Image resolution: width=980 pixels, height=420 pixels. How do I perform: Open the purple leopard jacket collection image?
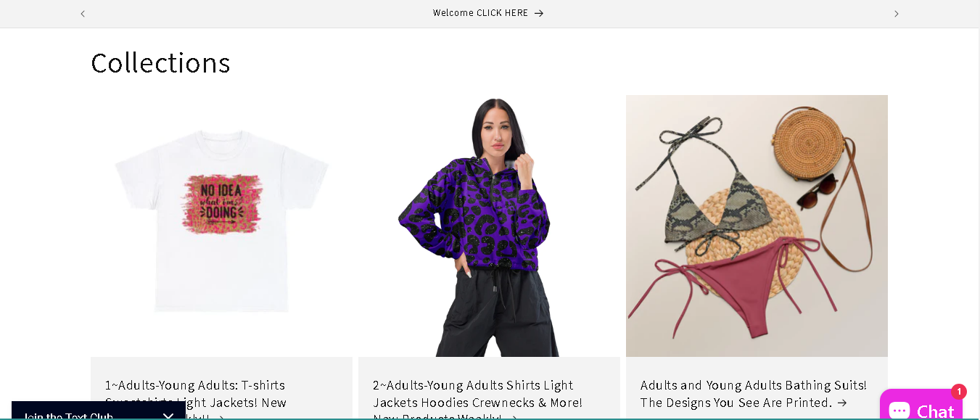489,226
